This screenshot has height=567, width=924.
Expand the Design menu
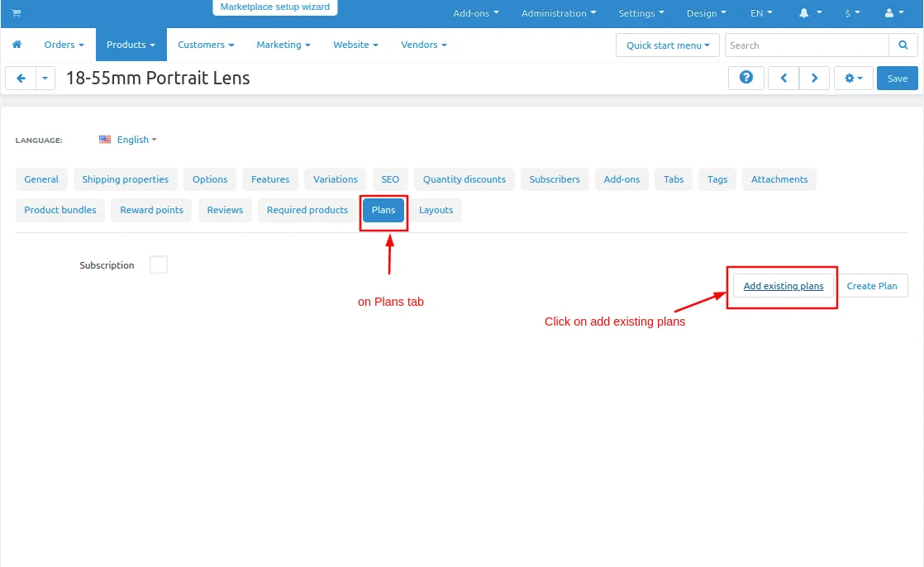click(x=706, y=13)
